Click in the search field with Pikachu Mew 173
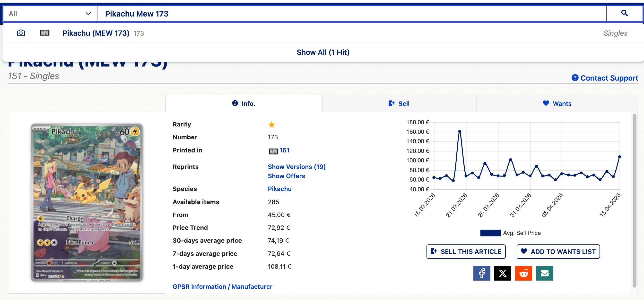This screenshot has height=300, width=644. point(350,14)
